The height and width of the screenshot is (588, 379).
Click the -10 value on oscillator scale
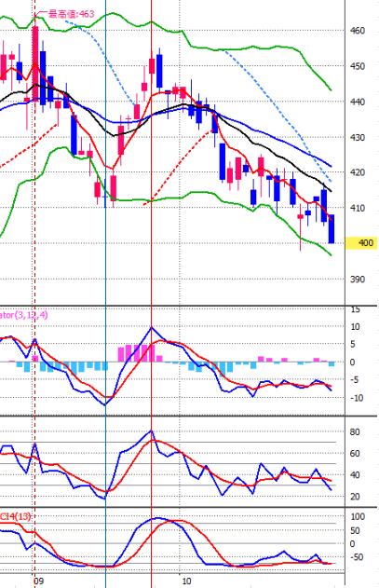(357, 398)
